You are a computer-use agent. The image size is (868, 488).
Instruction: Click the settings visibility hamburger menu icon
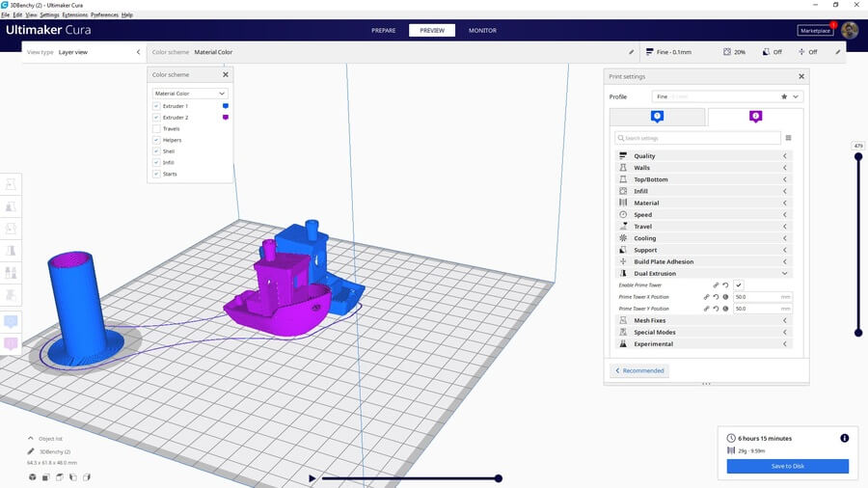point(788,138)
